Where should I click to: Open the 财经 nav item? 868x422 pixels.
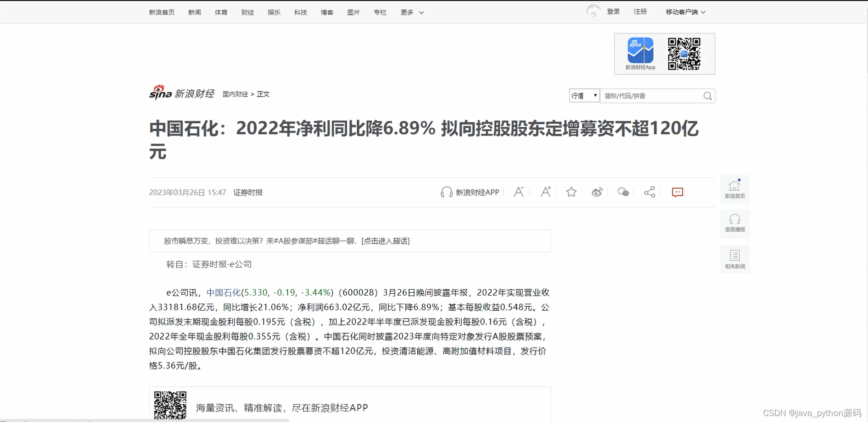(248, 12)
